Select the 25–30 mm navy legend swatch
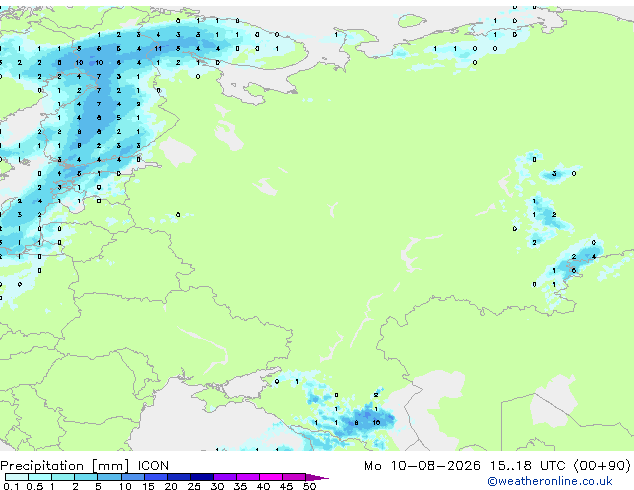The image size is (634, 490). click(202, 477)
